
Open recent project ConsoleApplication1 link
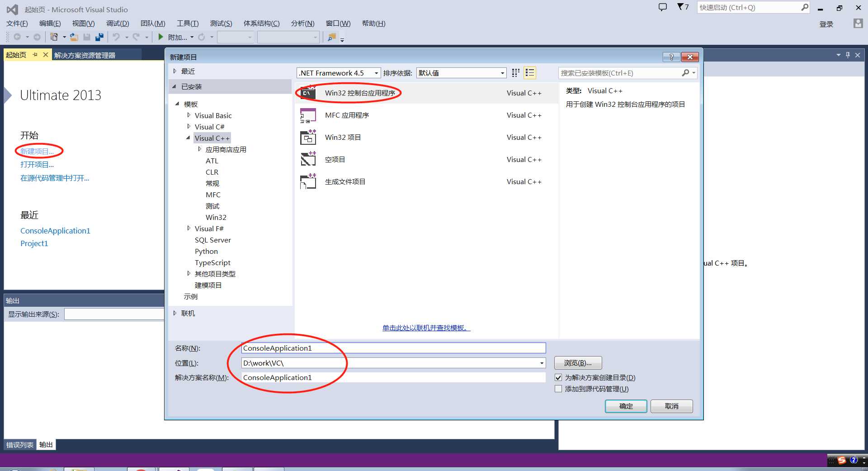55,231
